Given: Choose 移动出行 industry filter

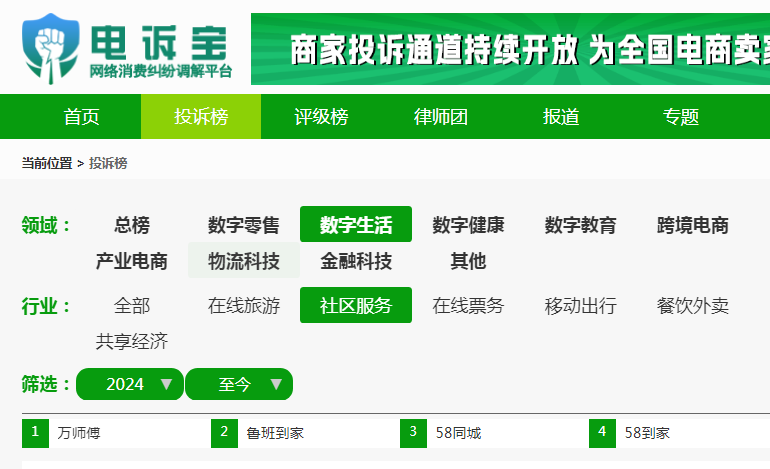Looking at the screenshot, I should (x=580, y=305).
